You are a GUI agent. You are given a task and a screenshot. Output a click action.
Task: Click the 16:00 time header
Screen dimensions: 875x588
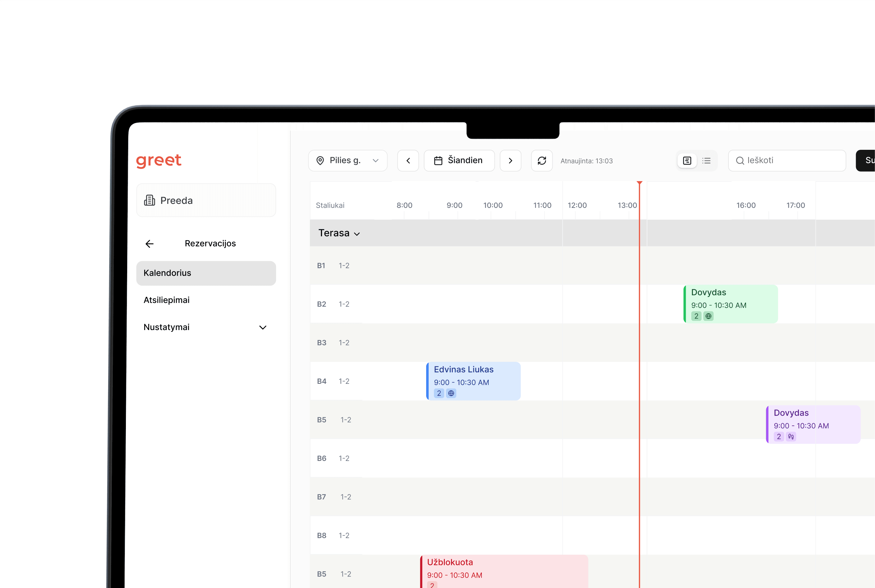746,205
